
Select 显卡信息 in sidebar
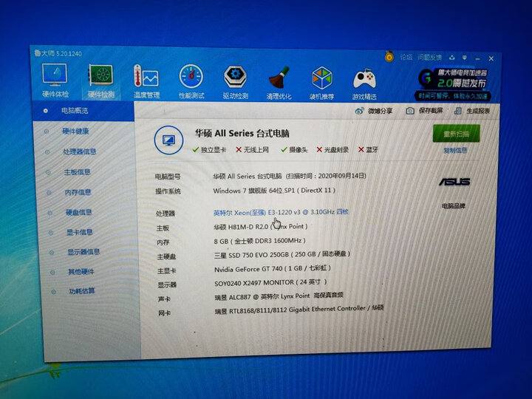pyautogui.click(x=80, y=232)
